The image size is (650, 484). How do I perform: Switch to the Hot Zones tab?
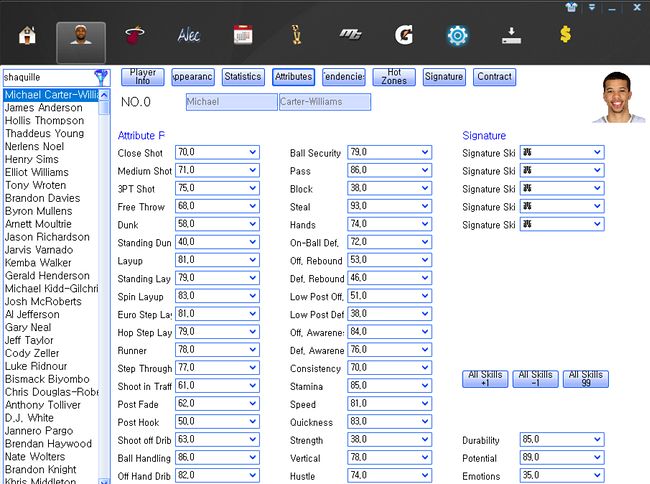pos(394,77)
